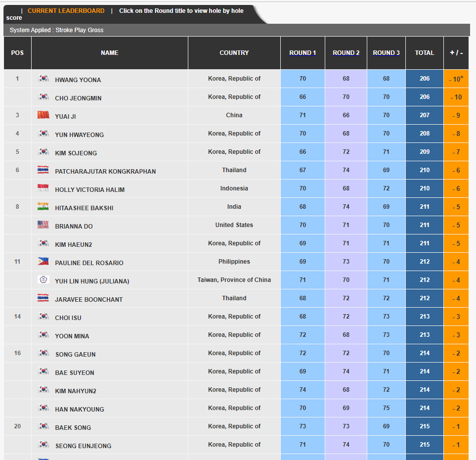Click Yuai Ji's total score 207

425,115
